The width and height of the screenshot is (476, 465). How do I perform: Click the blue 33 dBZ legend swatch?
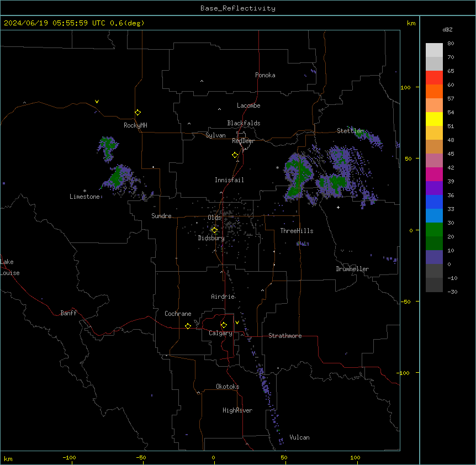tap(434, 202)
